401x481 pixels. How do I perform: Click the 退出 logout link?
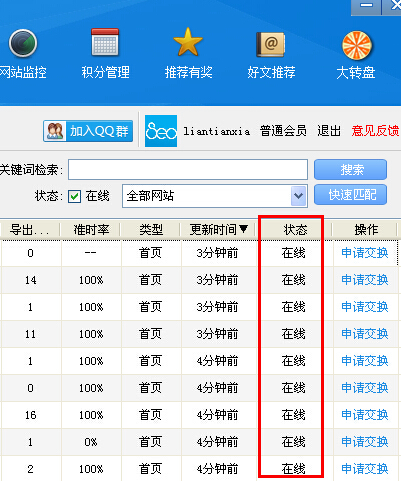pyautogui.click(x=329, y=131)
